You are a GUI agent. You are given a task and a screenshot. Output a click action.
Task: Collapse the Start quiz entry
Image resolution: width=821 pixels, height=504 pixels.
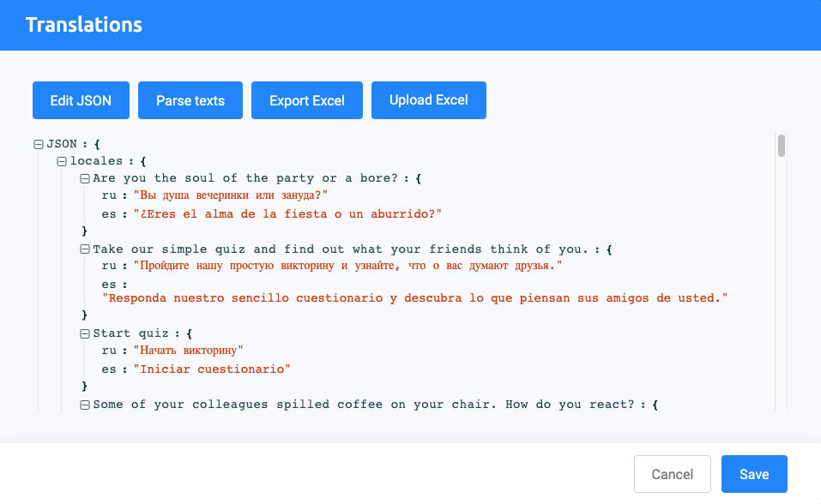click(x=85, y=333)
